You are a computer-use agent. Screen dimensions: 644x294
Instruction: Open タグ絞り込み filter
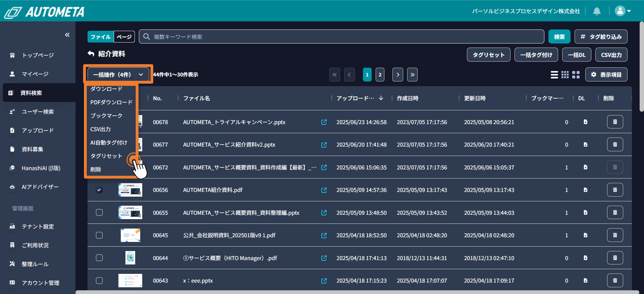601,37
